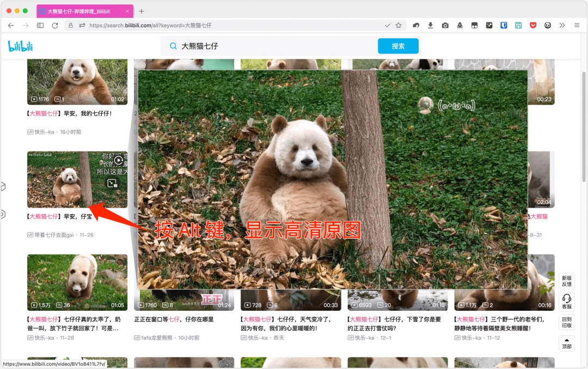The width and height of the screenshot is (588, 369).
Task: Click the rocket extension icon
Action: 460,25
